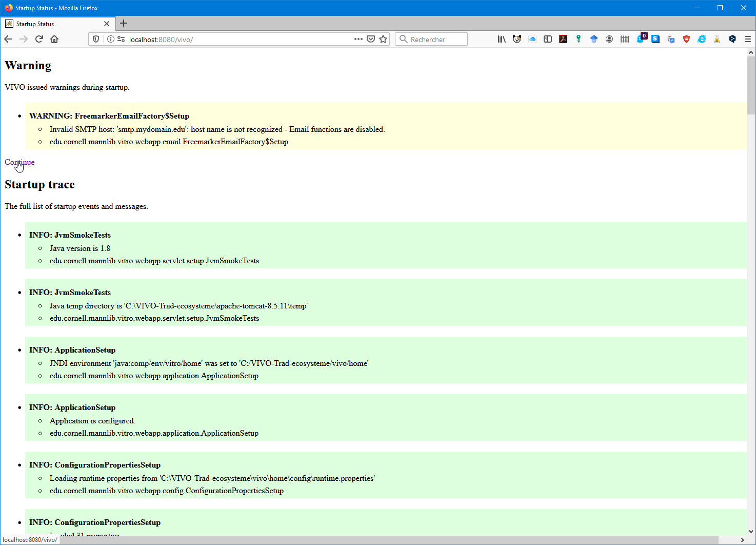Click 'WARNING: FreemarkerEmailFactory$Setup' text

[109, 116]
